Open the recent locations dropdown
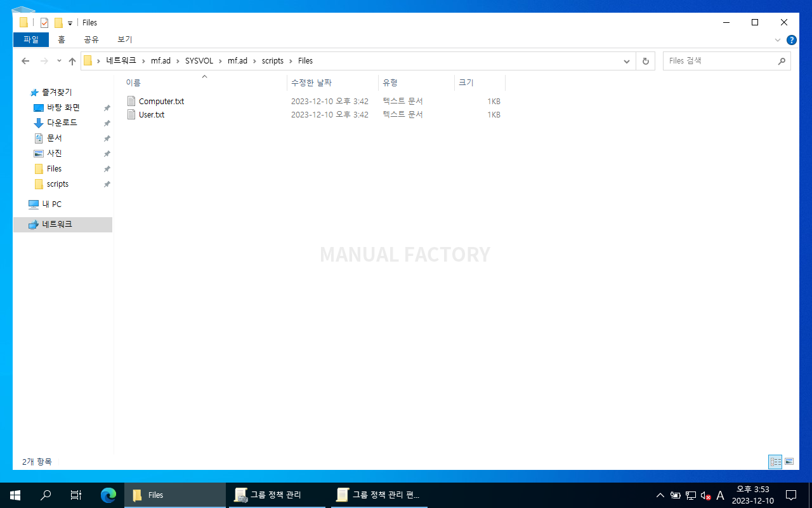Image resolution: width=812 pixels, height=508 pixels. click(x=59, y=61)
